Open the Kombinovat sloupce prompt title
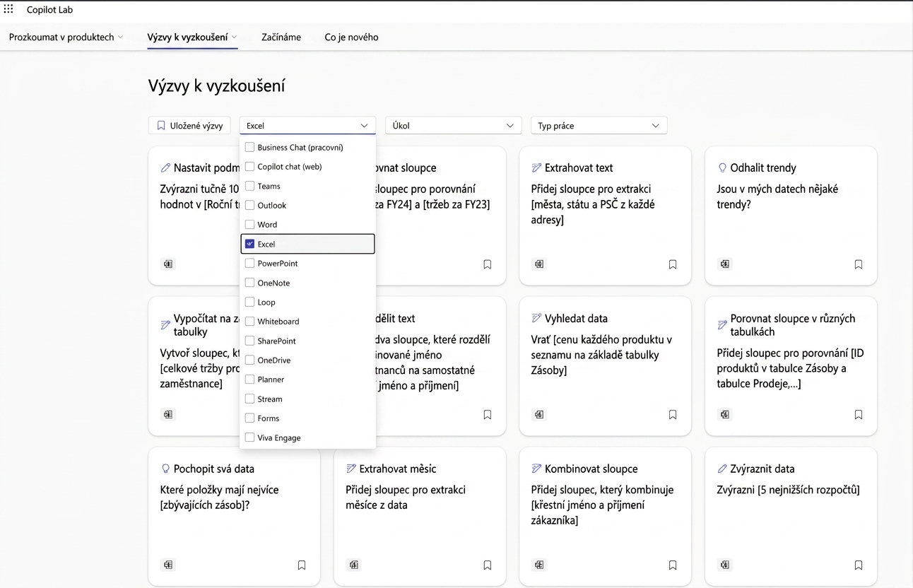Image resolution: width=913 pixels, height=588 pixels. (x=591, y=469)
